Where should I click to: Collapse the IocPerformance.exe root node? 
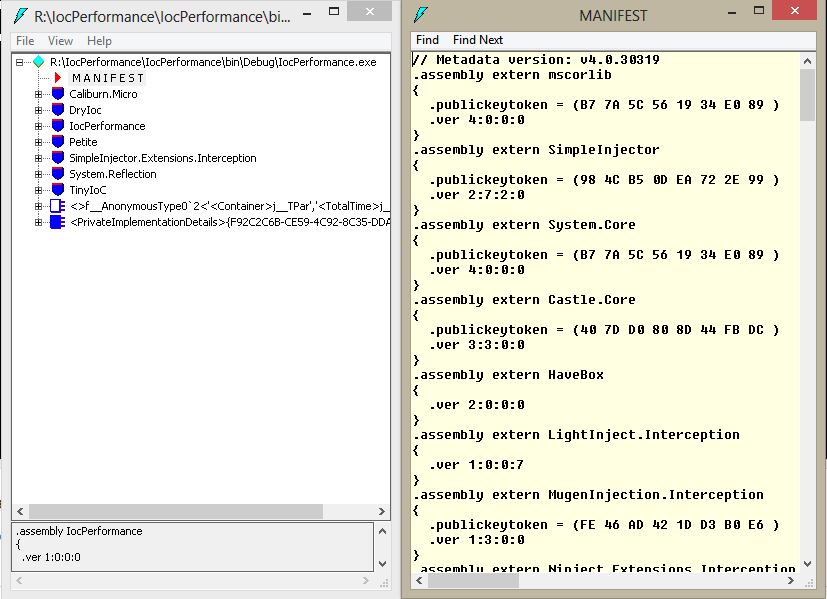click(20, 62)
